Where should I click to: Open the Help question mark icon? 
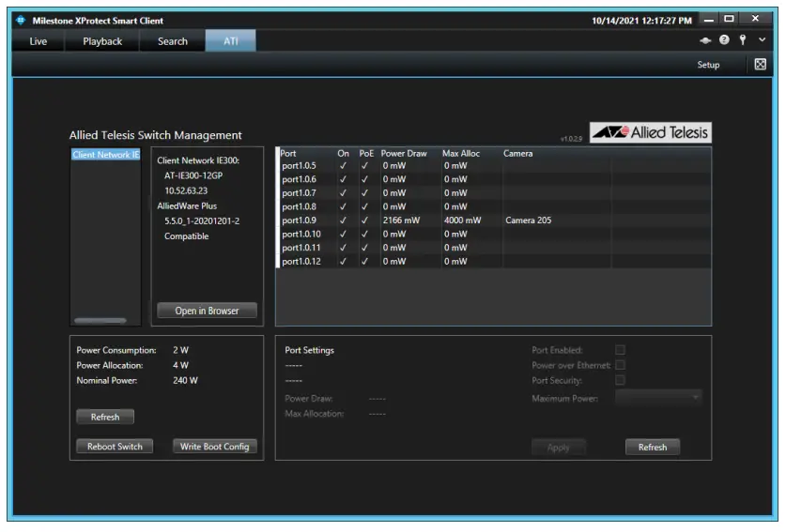724,40
